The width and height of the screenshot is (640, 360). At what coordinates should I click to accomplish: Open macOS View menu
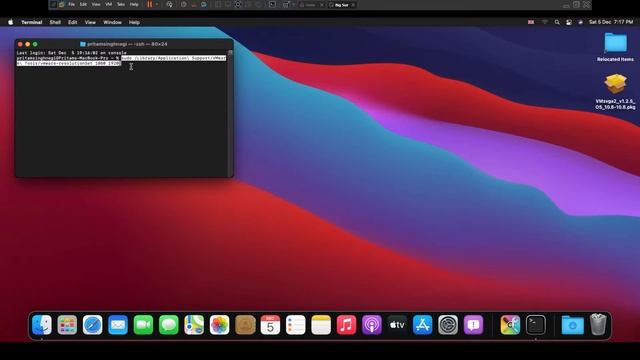click(90, 22)
